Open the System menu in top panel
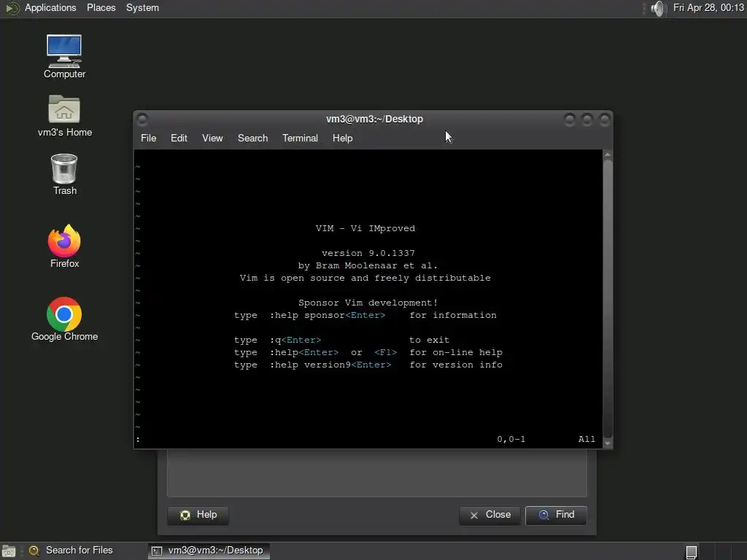This screenshot has width=747, height=560. [x=142, y=8]
